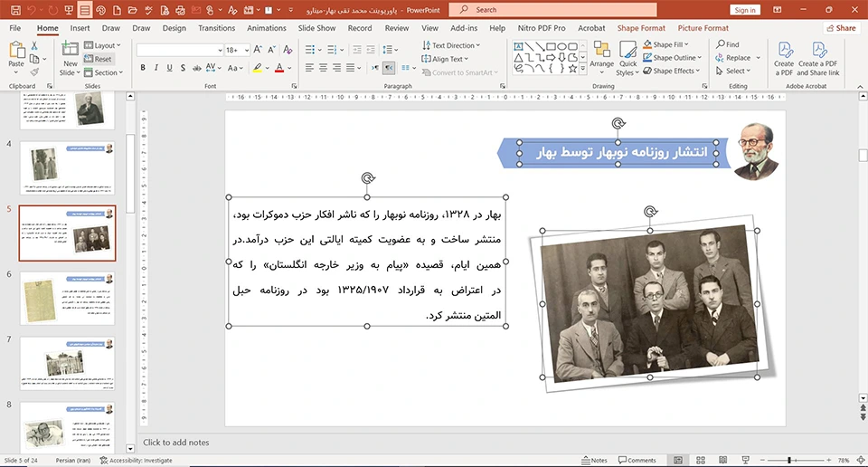Choose the right arrow shape
Screen dimensions: 868x467
coord(551,58)
